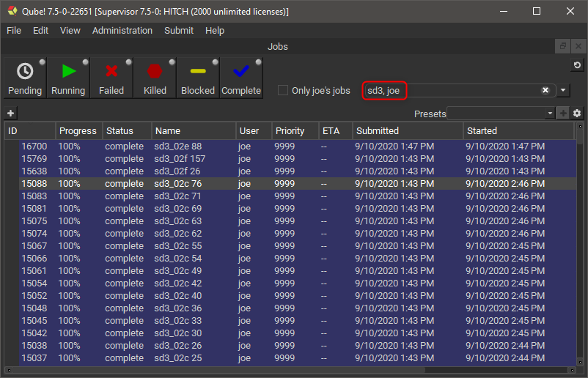Show Blocked jobs with yellow dash icon
Image resolution: width=588 pixels, height=378 pixels.
[x=198, y=78]
